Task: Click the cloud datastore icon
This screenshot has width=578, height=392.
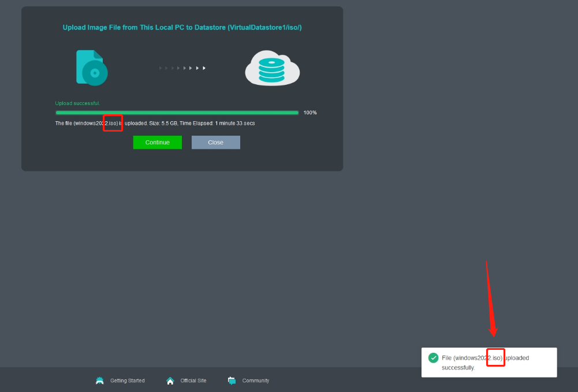Action: tap(272, 68)
